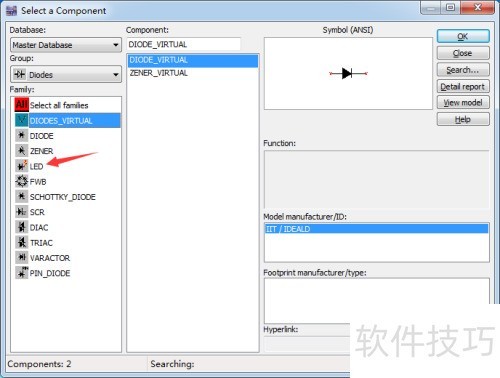The height and width of the screenshot is (378, 500).
Task: Click the Component search input field
Action: pos(184,44)
